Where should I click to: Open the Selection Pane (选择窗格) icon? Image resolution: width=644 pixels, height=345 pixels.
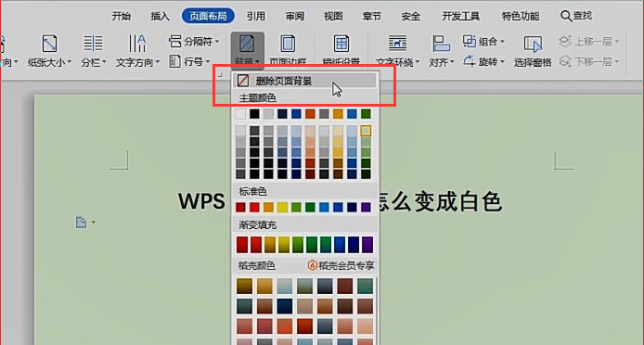533,44
